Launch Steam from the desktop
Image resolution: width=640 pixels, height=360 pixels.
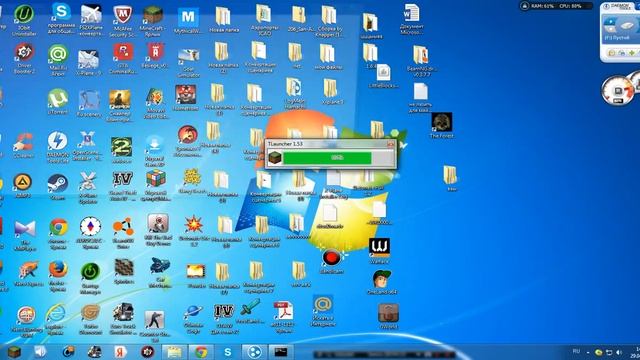[58, 184]
